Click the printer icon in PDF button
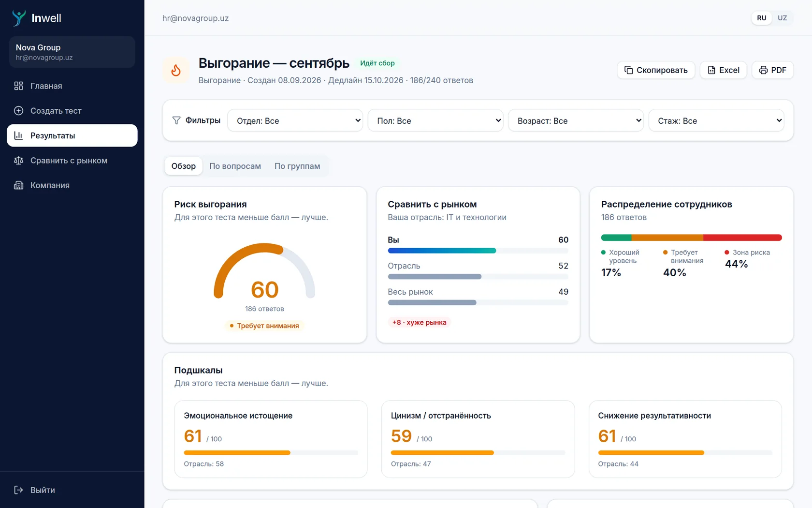This screenshot has width=812, height=508. (x=763, y=70)
